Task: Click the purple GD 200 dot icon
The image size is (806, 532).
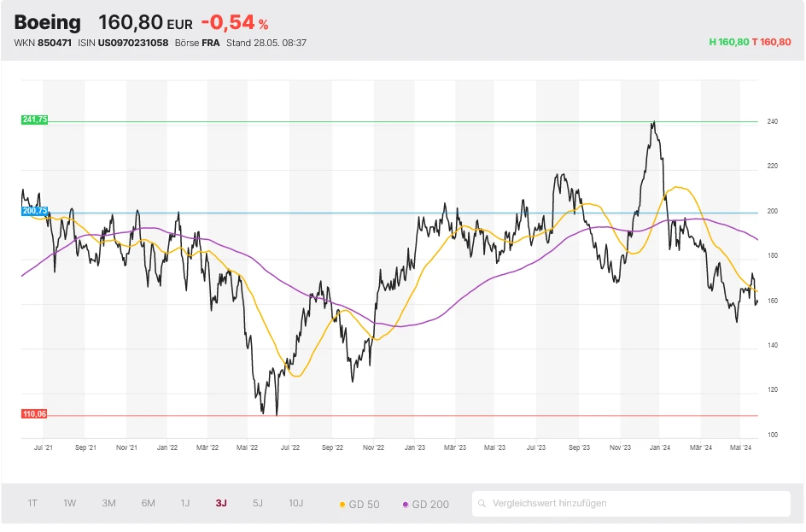Action: point(405,505)
